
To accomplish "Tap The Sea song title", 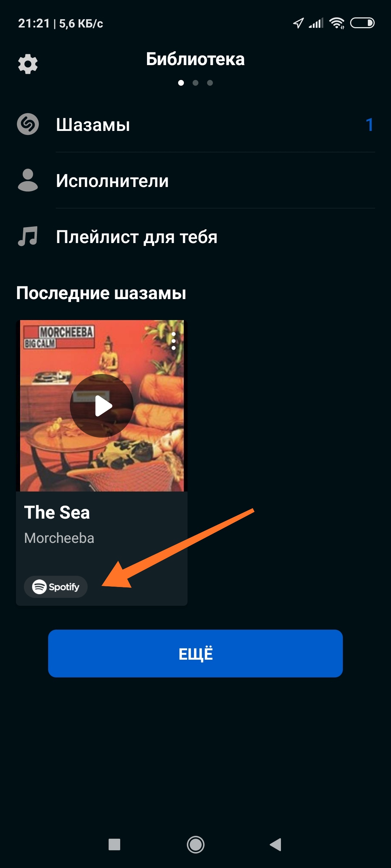I will (x=57, y=512).
